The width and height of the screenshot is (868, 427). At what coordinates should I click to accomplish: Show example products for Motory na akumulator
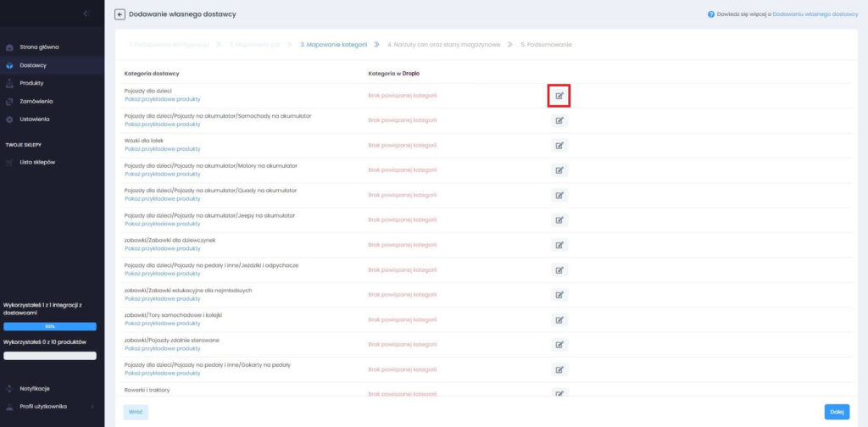tap(162, 174)
